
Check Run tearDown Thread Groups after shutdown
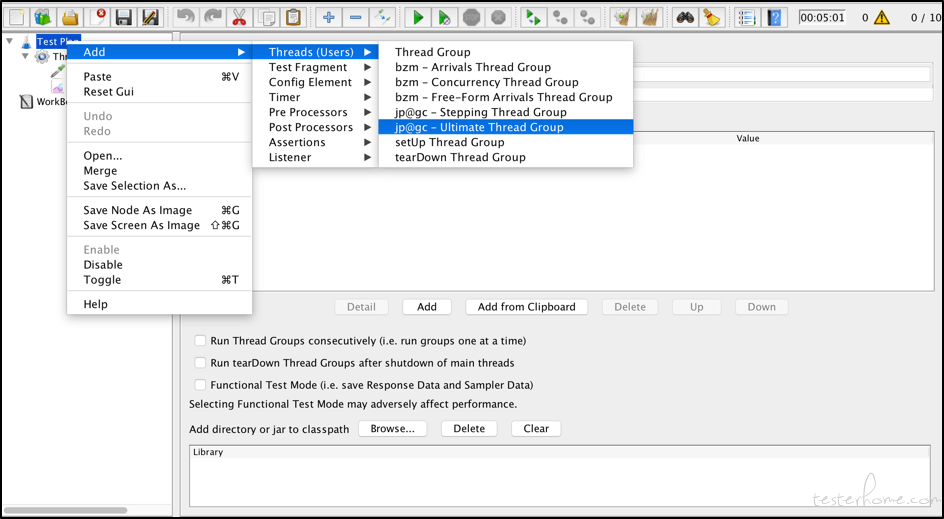200,363
